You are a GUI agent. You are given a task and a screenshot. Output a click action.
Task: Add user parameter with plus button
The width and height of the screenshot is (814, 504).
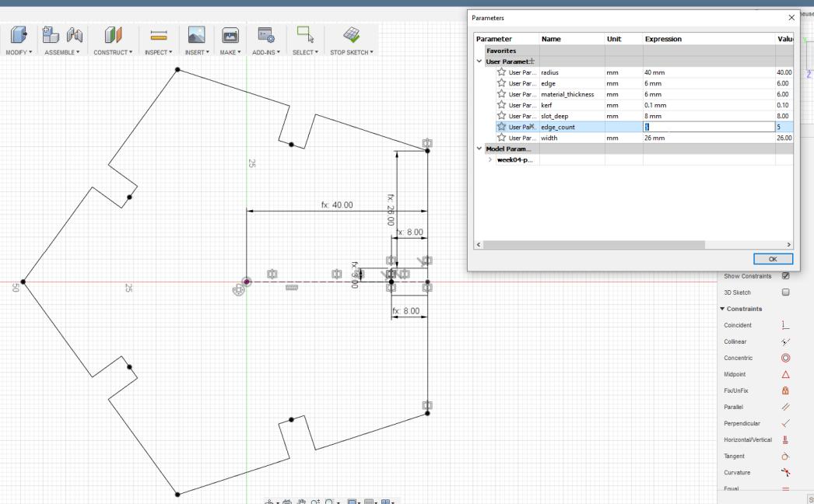(x=532, y=61)
